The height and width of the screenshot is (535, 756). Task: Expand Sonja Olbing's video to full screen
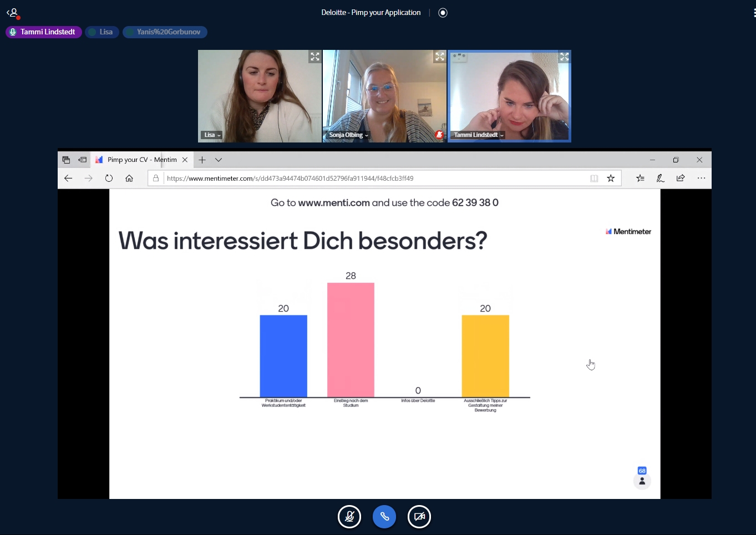(x=440, y=57)
